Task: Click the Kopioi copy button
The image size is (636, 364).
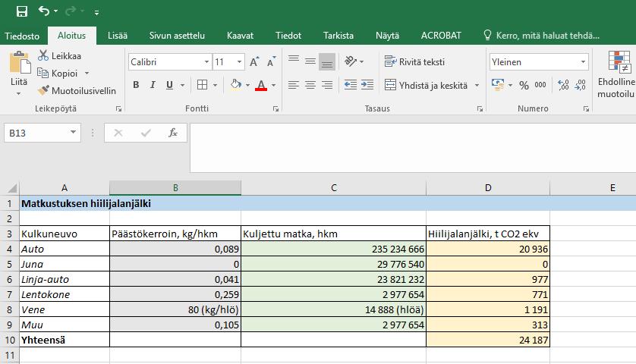Action: tap(58, 74)
